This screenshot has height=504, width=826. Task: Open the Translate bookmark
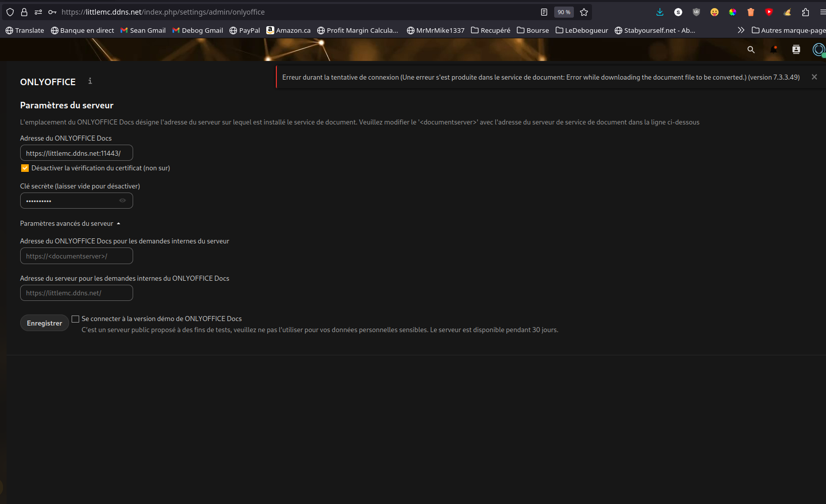(25, 30)
